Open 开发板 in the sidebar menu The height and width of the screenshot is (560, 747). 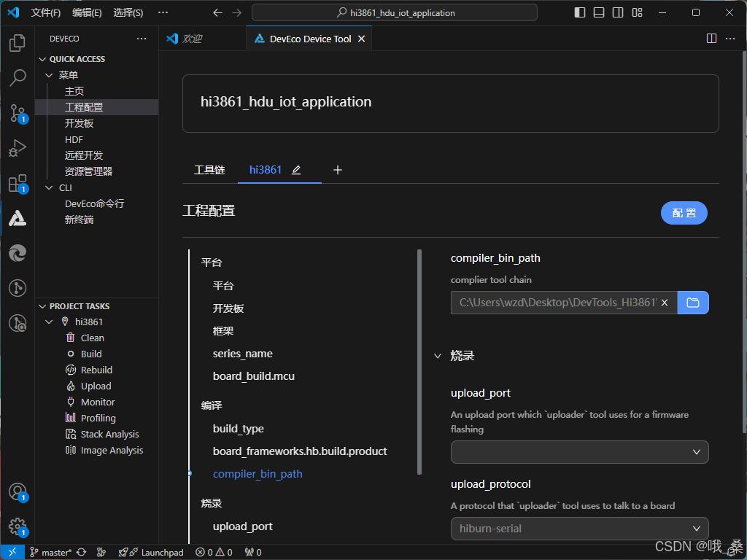coord(79,123)
